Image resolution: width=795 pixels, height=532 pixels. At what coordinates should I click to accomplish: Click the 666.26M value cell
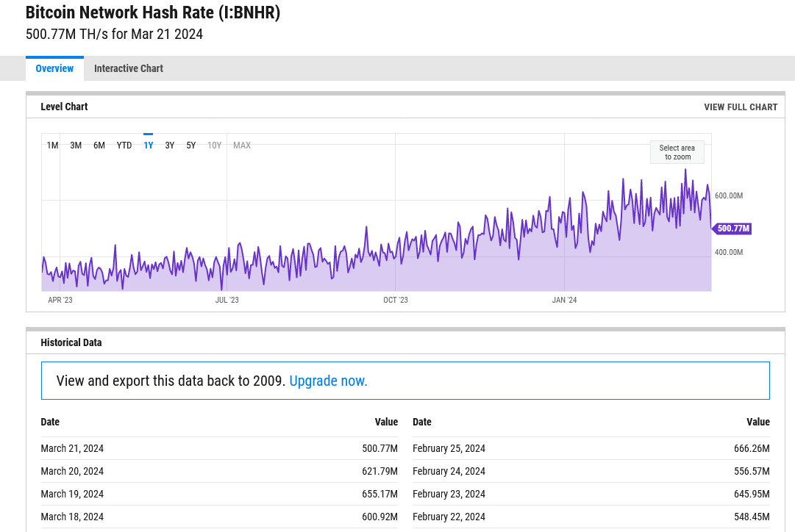coord(752,448)
